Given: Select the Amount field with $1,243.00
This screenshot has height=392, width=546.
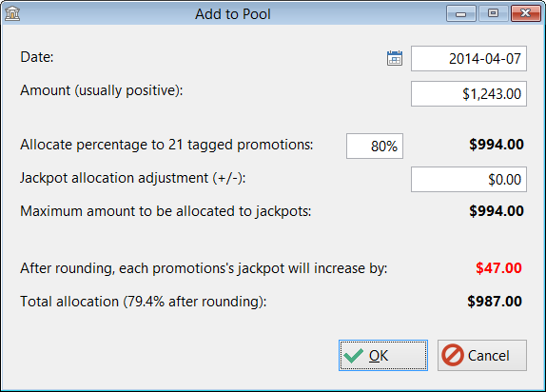Looking at the screenshot, I should pos(469,94).
